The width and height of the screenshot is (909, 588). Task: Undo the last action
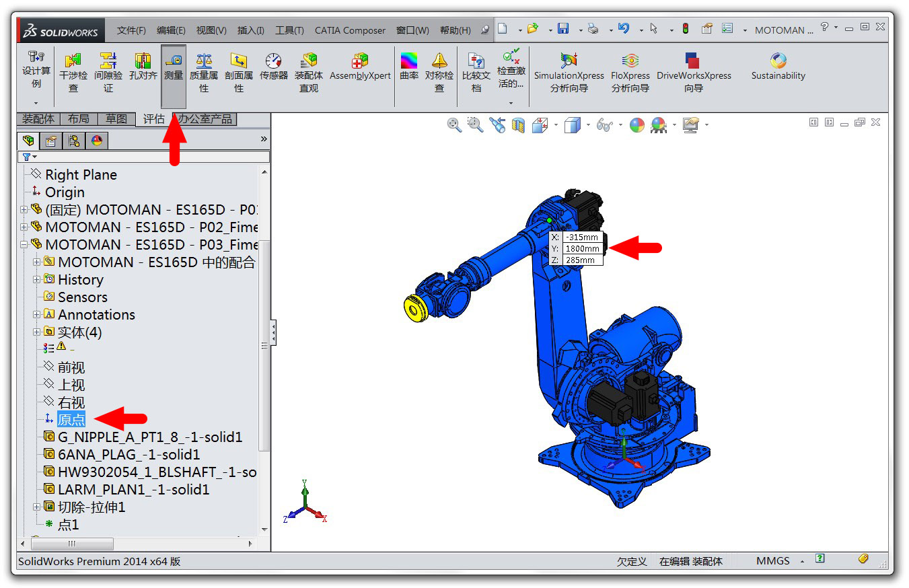point(624,29)
